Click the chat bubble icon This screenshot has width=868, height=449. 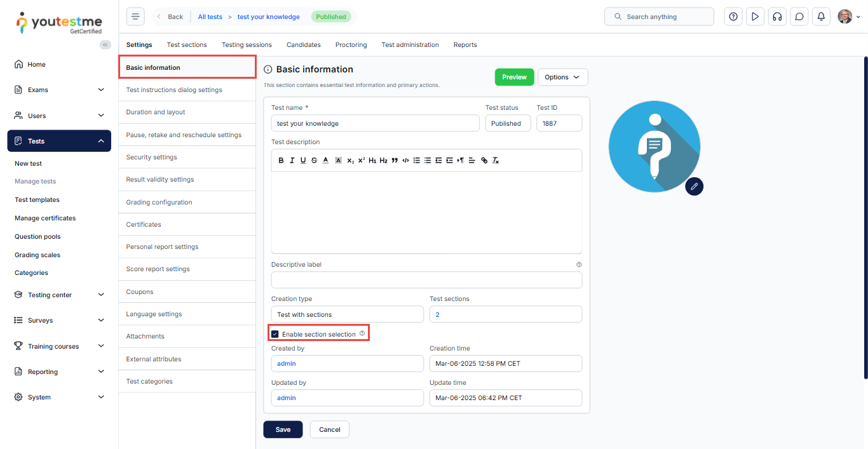(799, 17)
